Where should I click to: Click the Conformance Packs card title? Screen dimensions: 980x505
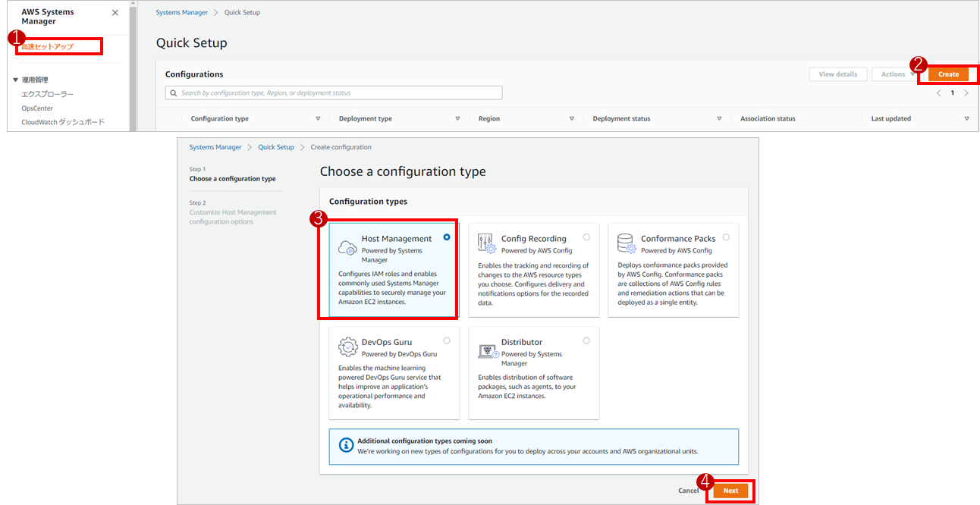[x=678, y=239]
